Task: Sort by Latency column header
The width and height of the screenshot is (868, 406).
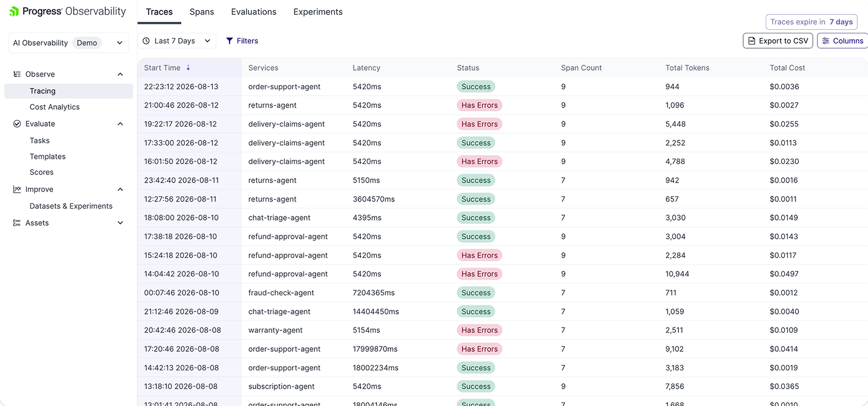Action: [x=366, y=68]
